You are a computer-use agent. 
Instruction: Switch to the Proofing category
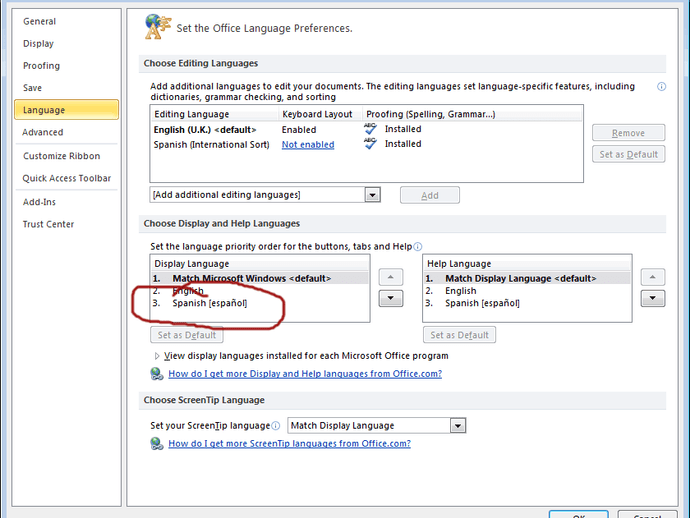click(41, 66)
